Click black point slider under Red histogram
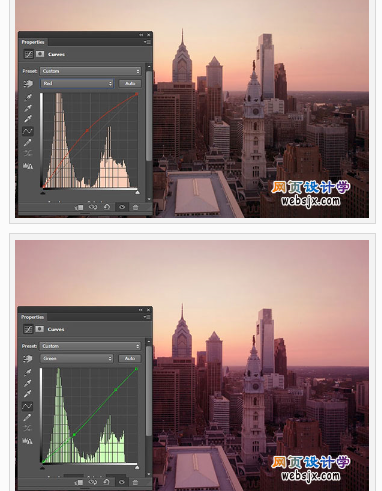The height and width of the screenshot is (491, 382). pyautogui.click(x=43, y=193)
